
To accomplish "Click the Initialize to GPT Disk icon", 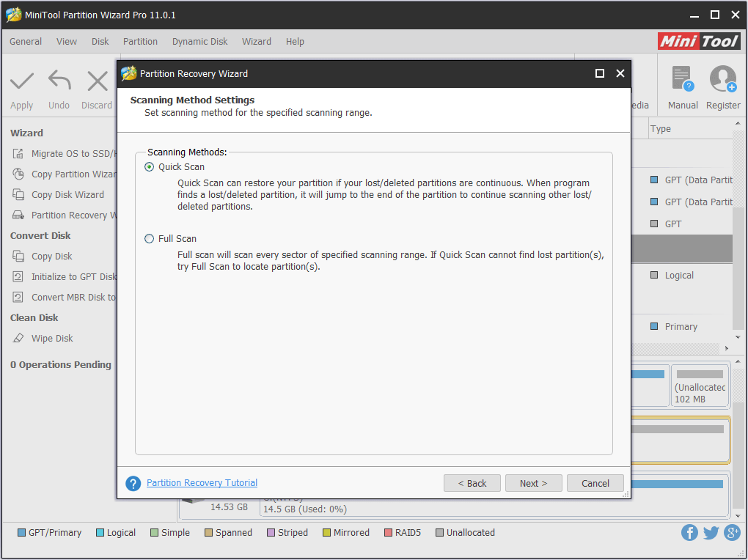I will coord(18,276).
